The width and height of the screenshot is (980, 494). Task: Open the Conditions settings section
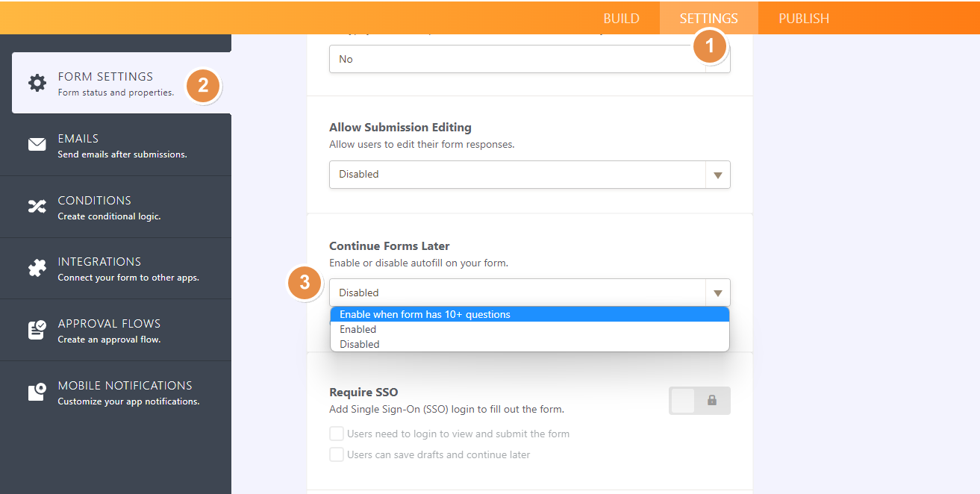(116, 207)
